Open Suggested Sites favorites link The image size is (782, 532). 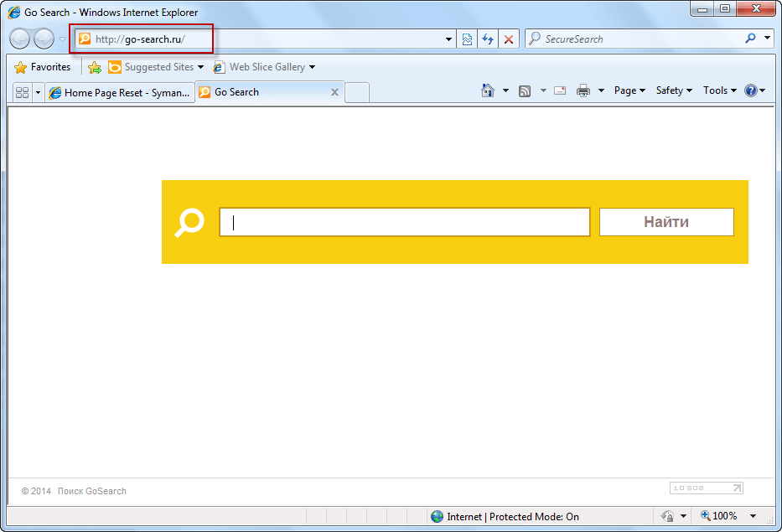click(x=156, y=67)
